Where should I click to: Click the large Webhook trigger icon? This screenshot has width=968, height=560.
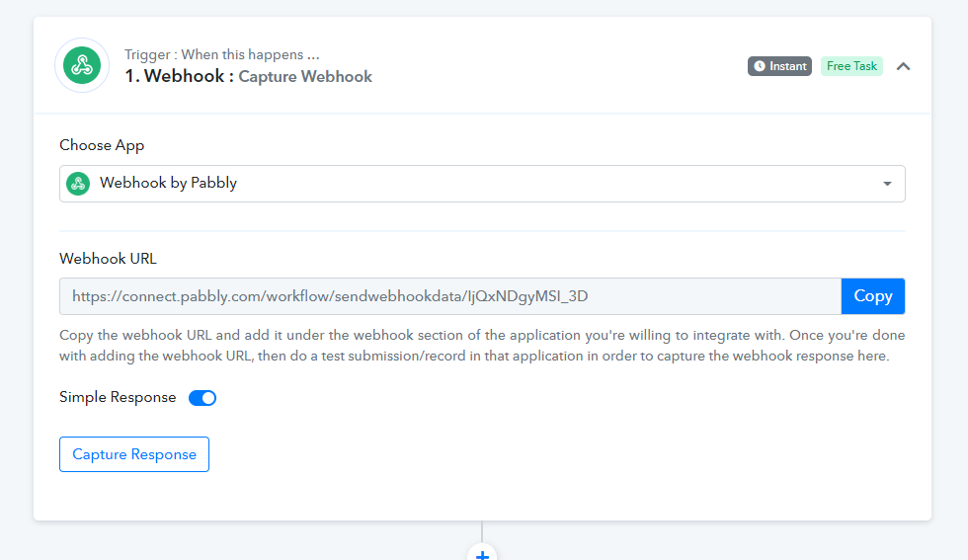pyautogui.click(x=82, y=65)
